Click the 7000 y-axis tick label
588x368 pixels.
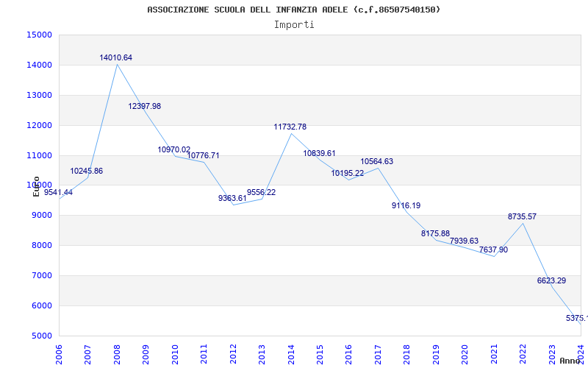pos(41,275)
